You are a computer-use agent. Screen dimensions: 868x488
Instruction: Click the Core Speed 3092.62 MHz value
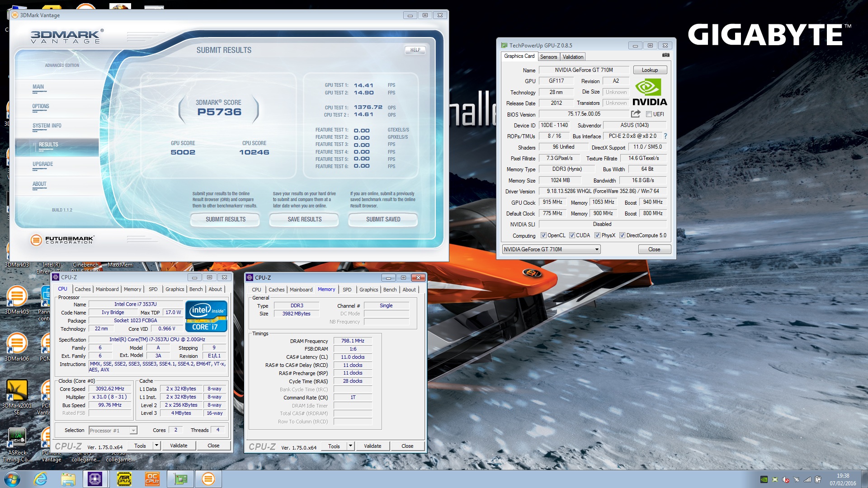coord(110,389)
